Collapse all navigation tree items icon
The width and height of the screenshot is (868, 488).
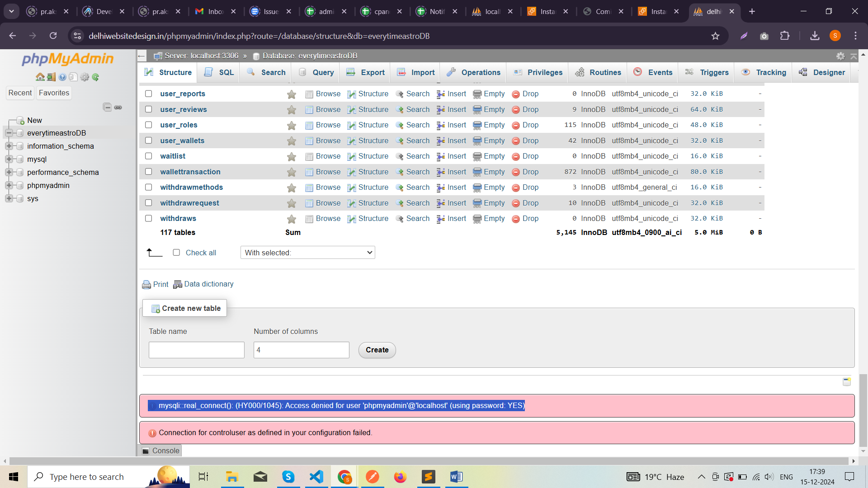pos(107,107)
